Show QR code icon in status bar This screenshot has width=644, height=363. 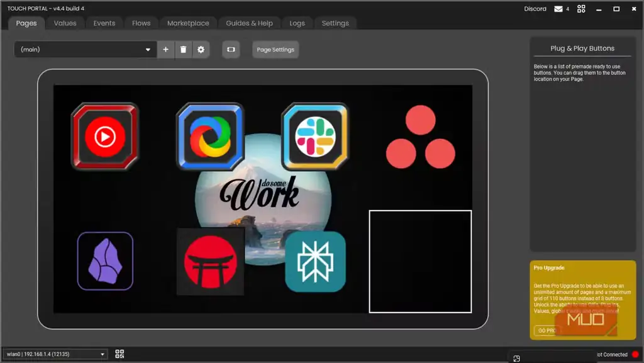119,354
